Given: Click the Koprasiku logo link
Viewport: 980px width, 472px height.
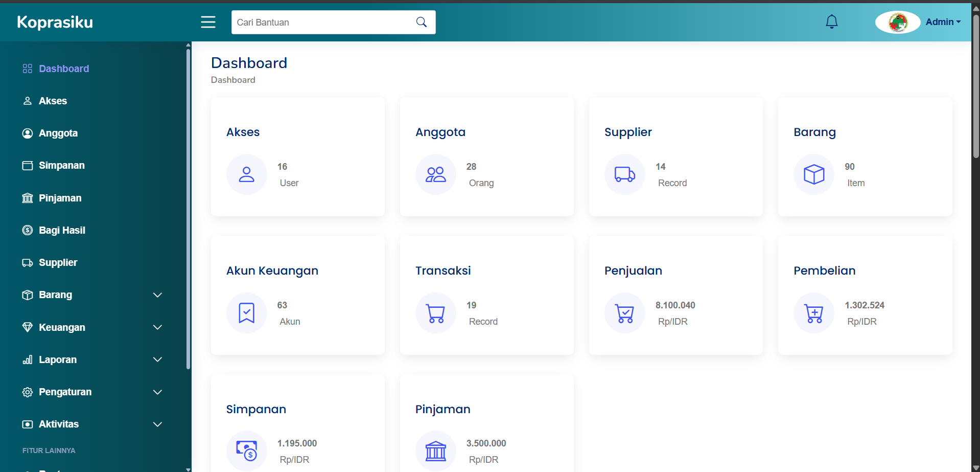Looking at the screenshot, I should pyautogui.click(x=55, y=22).
